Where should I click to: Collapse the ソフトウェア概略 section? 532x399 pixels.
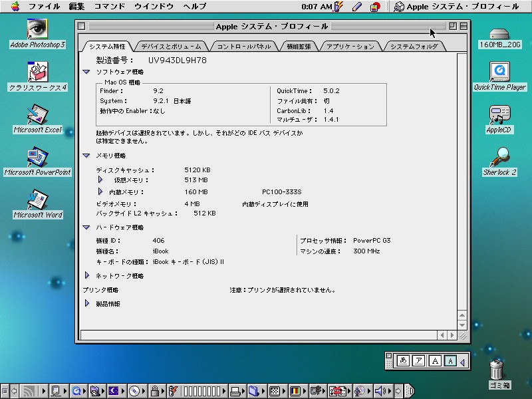(86, 72)
